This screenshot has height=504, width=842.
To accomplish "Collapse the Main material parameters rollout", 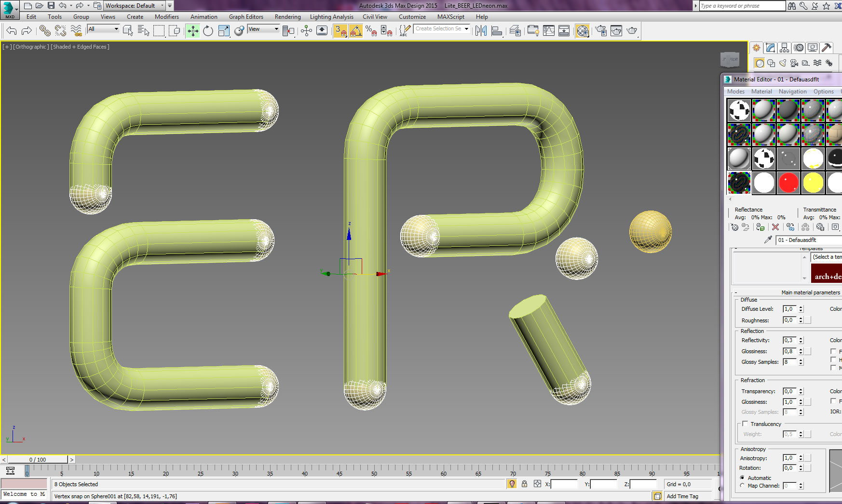I will coord(810,292).
